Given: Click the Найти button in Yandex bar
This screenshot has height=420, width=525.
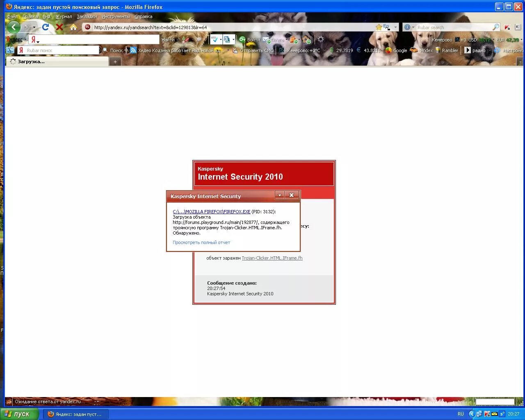Looking at the screenshot, I should pyautogui.click(x=168, y=40).
